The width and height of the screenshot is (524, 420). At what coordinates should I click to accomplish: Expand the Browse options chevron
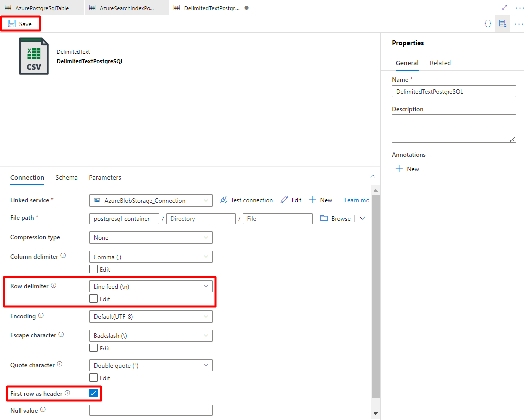pyautogui.click(x=362, y=218)
